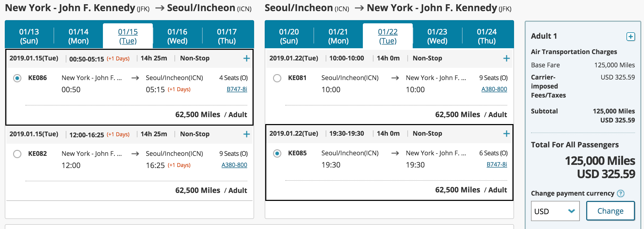Expand details for the 19:30 KE085 flight

pos(506,134)
